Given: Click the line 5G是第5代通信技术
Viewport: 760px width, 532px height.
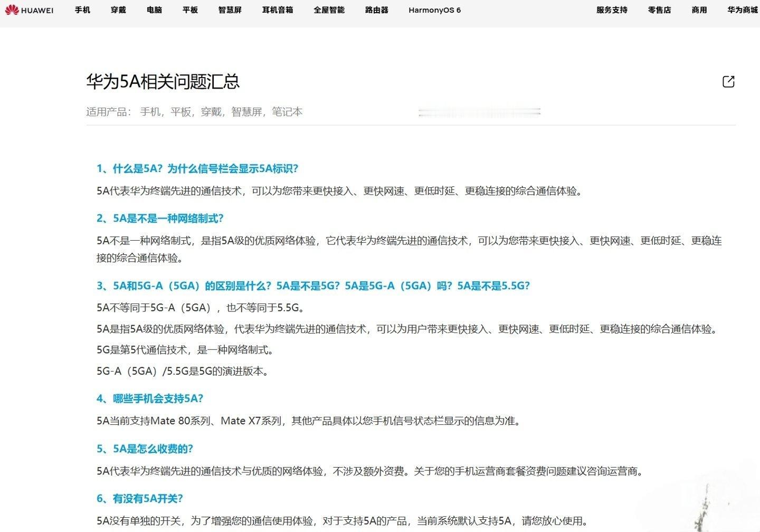Looking at the screenshot, I should coord(185,350).
